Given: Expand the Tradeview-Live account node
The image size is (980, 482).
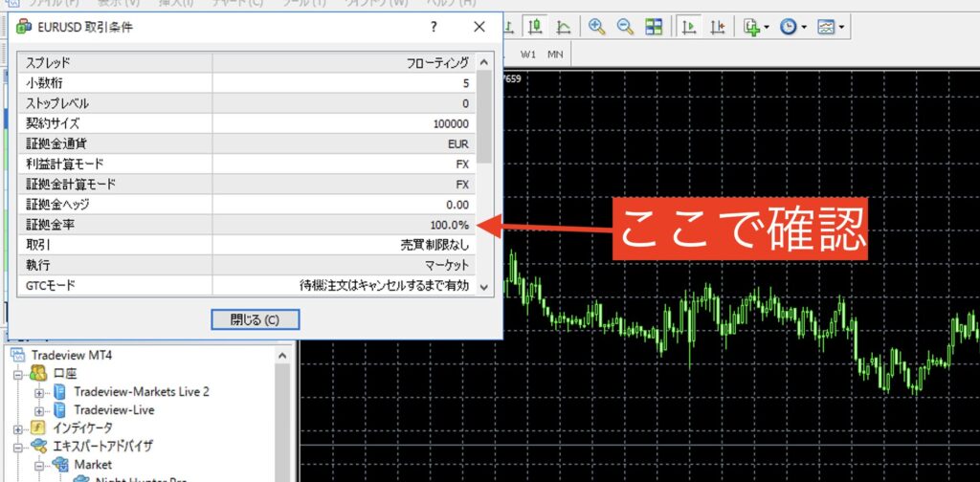Looking at the screenshot, I should click(x=39, y=410).
